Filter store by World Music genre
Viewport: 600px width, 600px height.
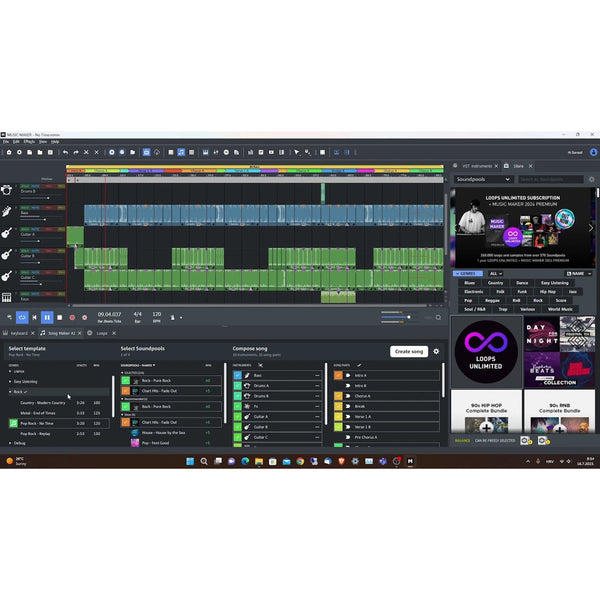coord(560,309)
